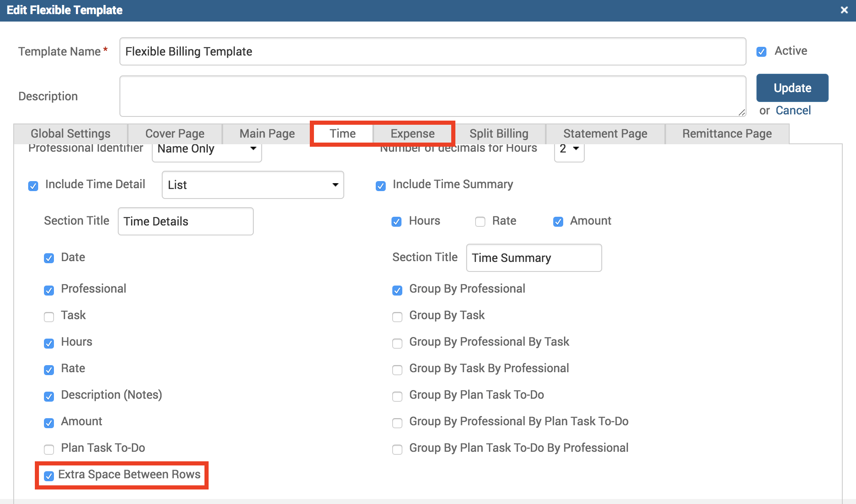The height and width of the screenshot is (504, 856).
Task: Click the Update button
Action: coord(792,88)
